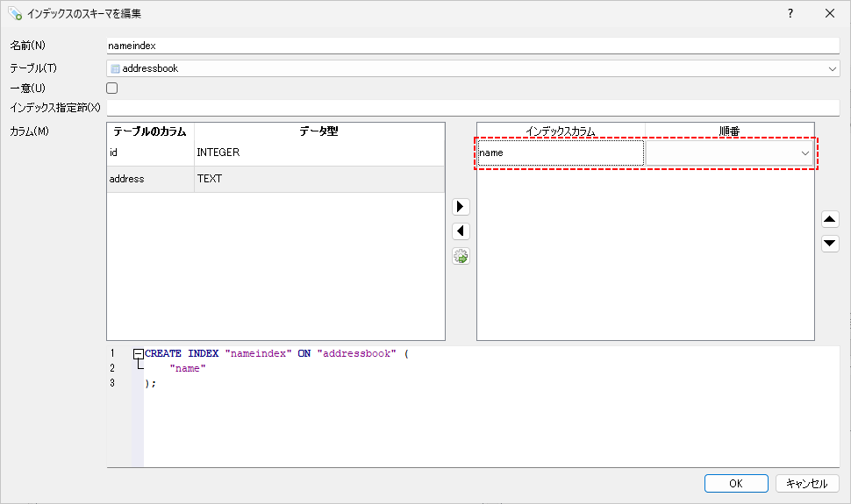851x504 pixels.
Task: Close the index schema dialog window
Action: pos(830,13)
